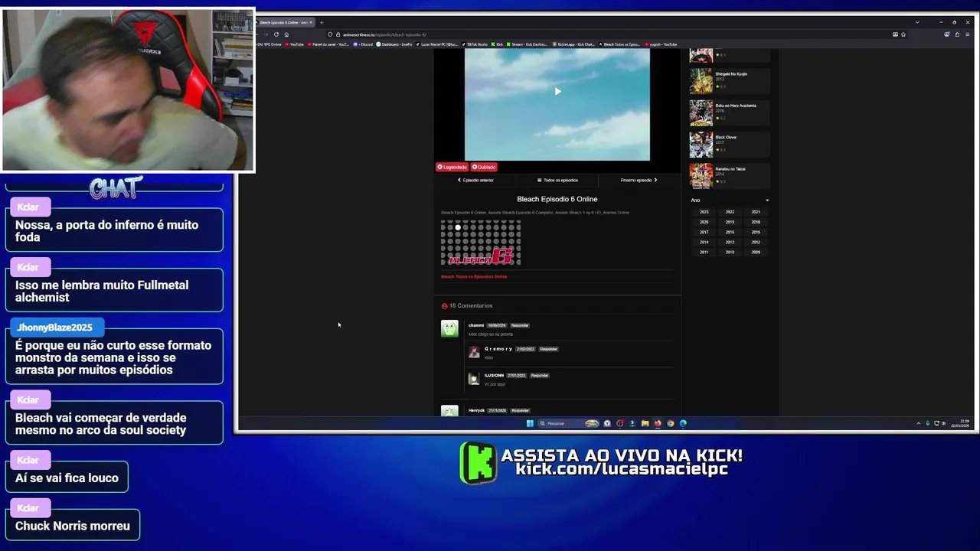Bookmark this page with the star icon
Viewport: 980px width, 551px height.
click(903, 34)
